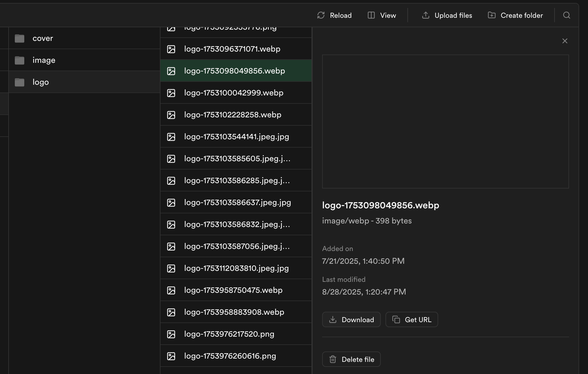Click the Upload files button

pos(447,15)
